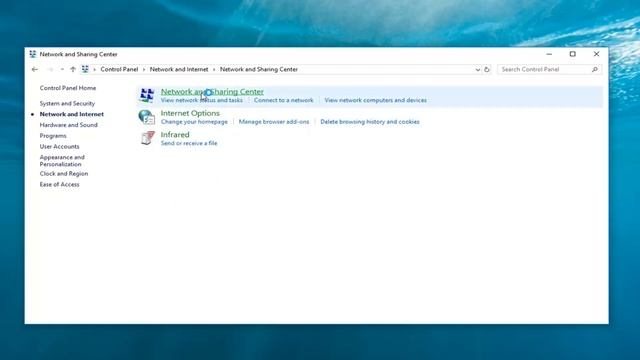
Task: Expand the address bar history dropdown
Action: coord(478,70)
